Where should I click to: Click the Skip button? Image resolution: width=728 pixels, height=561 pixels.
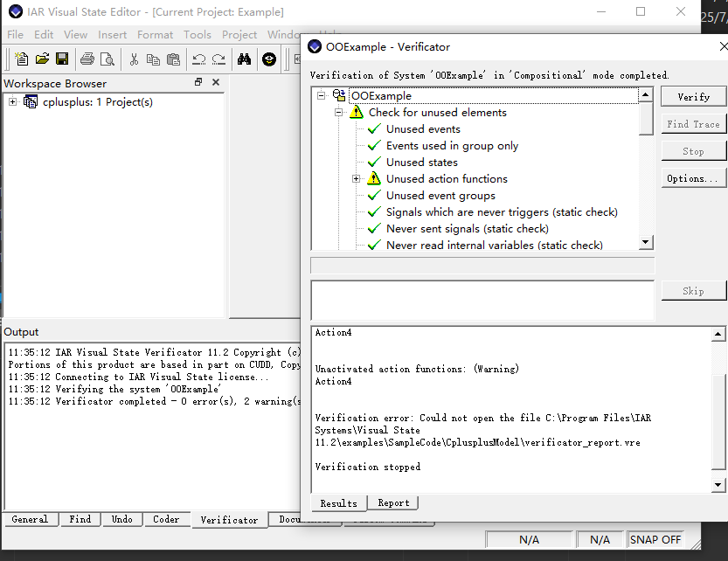[x=693, y=291]
